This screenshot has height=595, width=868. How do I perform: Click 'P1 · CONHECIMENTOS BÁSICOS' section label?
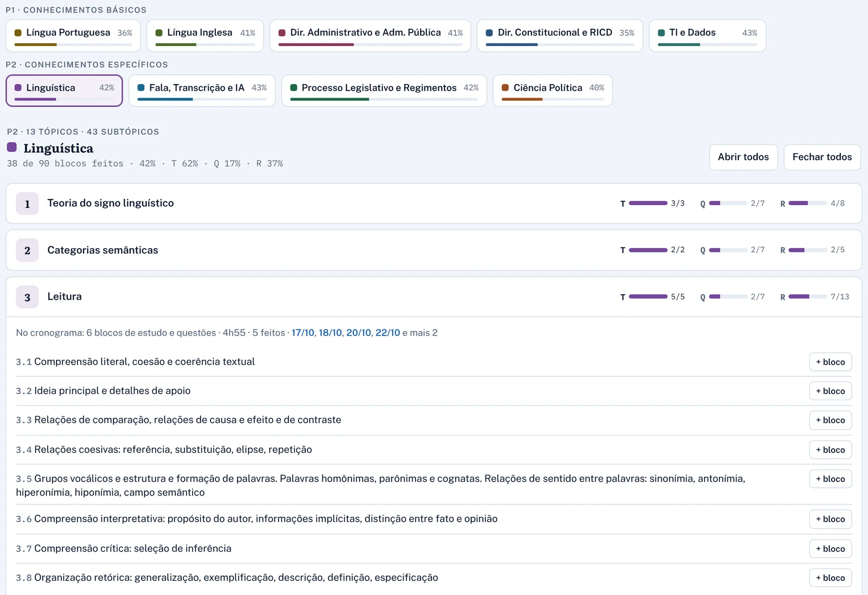pos(76,10)
